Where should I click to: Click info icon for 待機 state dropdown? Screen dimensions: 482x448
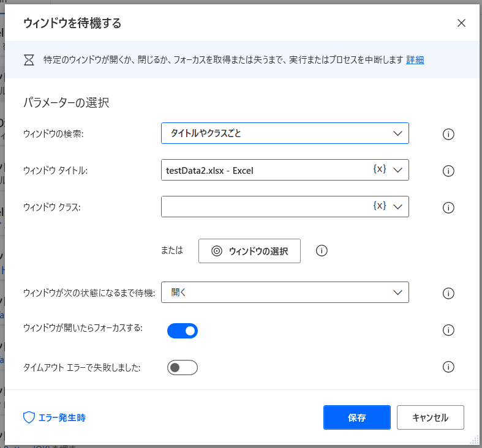pyautogui.click(x=448, y=293)
